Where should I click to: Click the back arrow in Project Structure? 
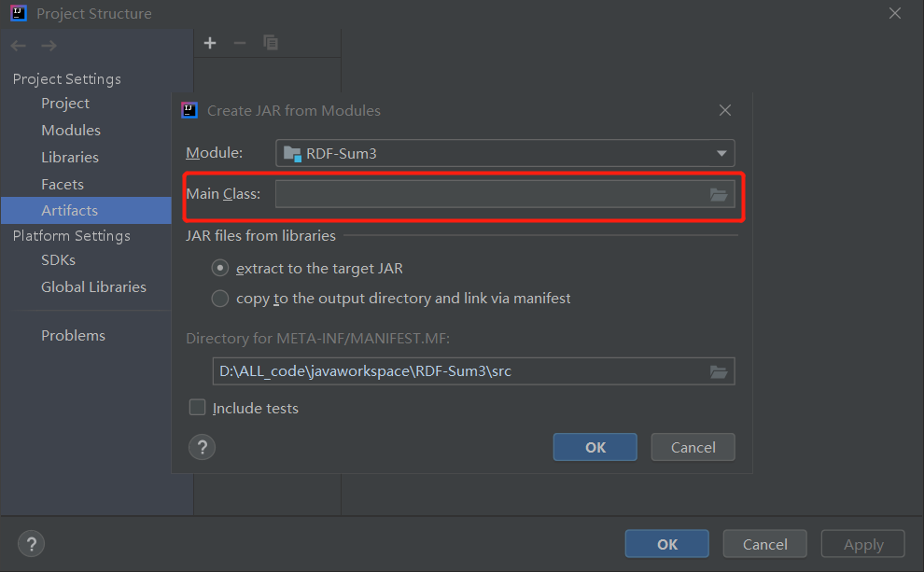(19, 46)
